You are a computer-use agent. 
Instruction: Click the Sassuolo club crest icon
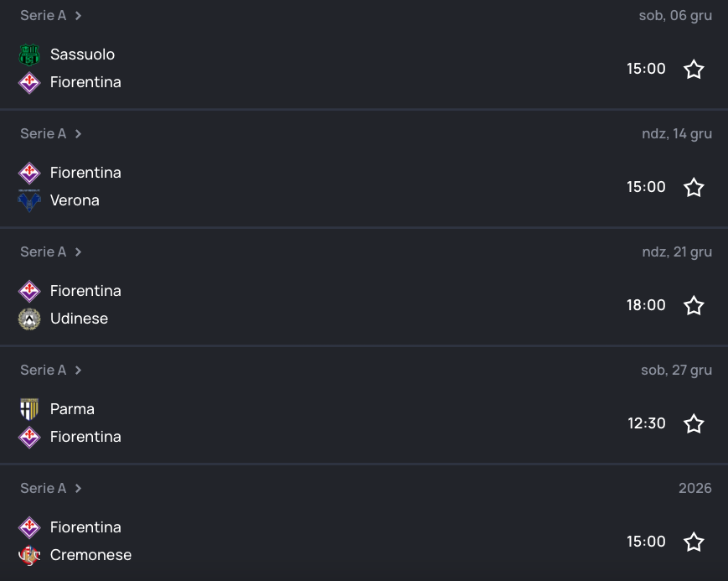tap(29, 54)
